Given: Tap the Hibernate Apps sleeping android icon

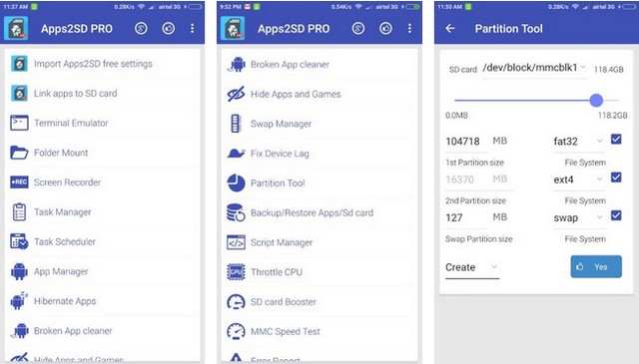Looking at the screenshot, I should coord(19,301).
